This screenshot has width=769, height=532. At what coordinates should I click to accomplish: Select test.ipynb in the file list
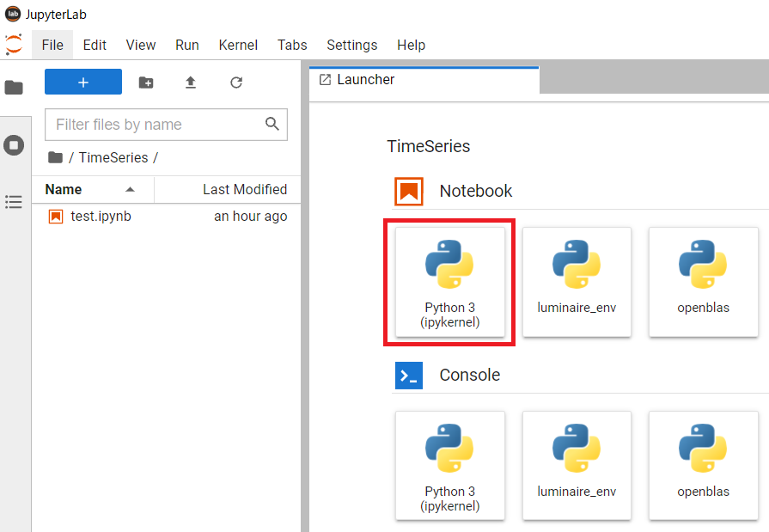[x=101, y=217]
